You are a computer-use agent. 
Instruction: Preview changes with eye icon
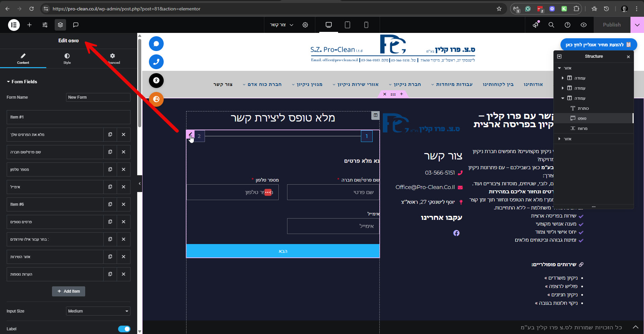pyautogui.click(x=584, y=25)
